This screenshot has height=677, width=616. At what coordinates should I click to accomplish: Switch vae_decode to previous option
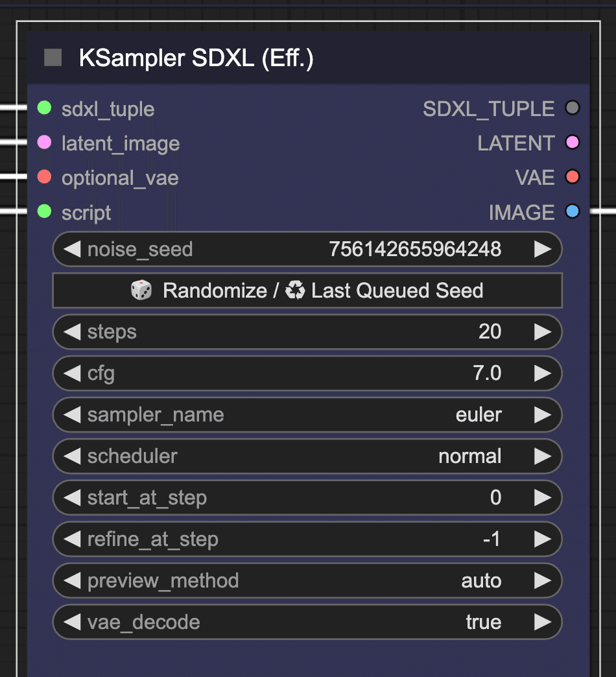(72, 622)
